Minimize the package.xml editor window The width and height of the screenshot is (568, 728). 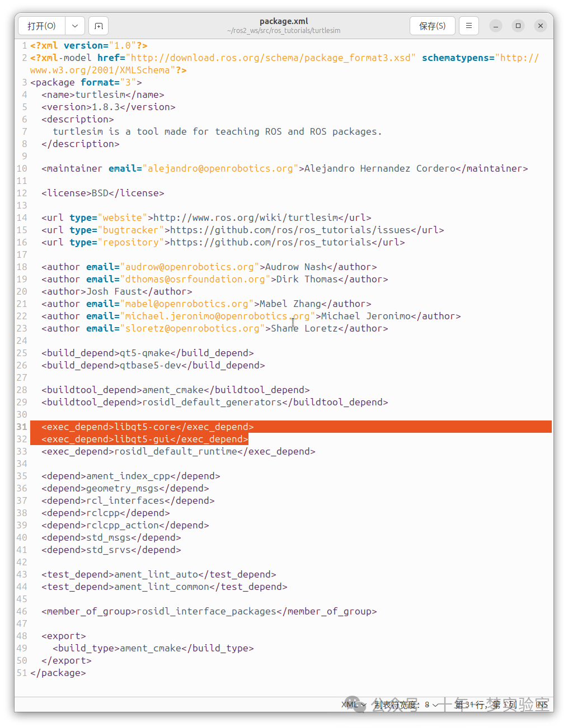496,26
